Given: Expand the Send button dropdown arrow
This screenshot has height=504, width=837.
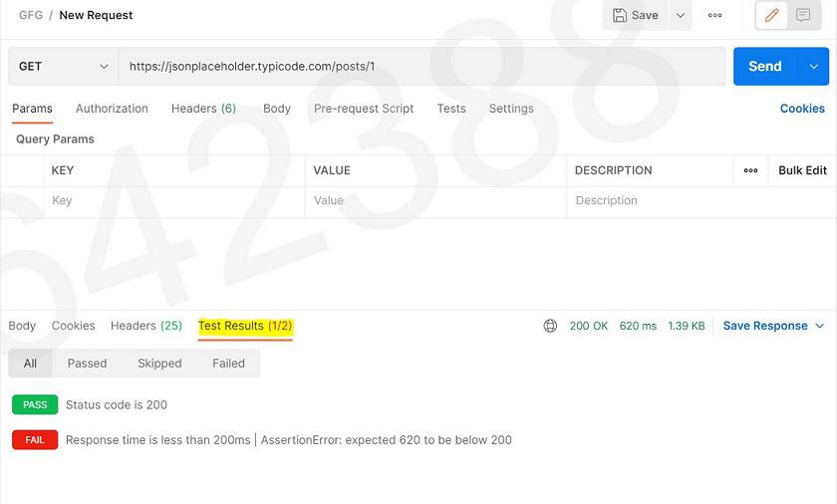Looking at the screenshot, I should click(x=813, y=67).
